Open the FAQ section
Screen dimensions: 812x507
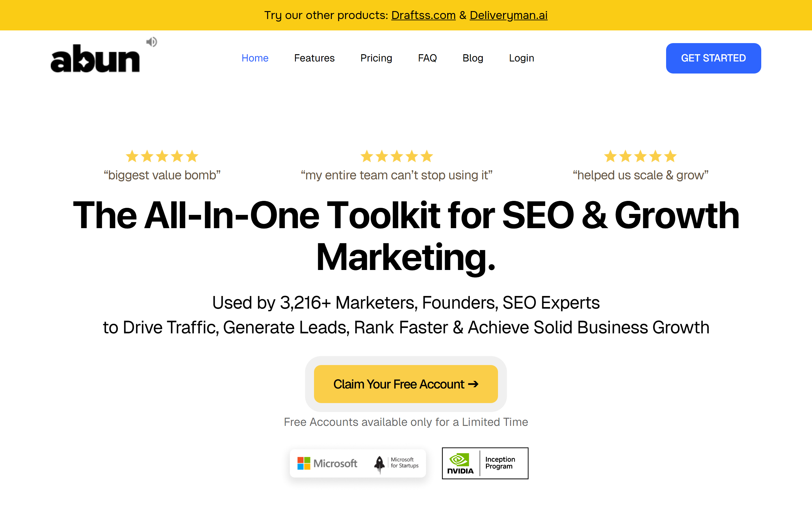427,58
